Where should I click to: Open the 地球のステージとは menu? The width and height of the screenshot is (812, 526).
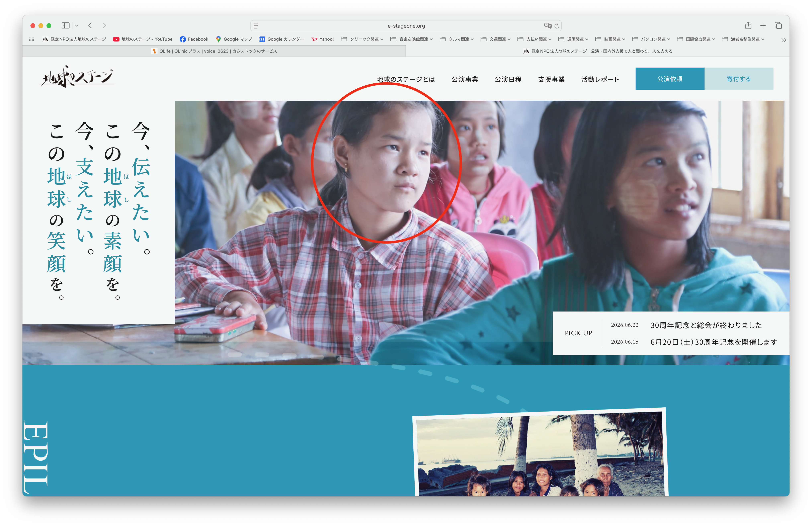(x=406, y=79)
